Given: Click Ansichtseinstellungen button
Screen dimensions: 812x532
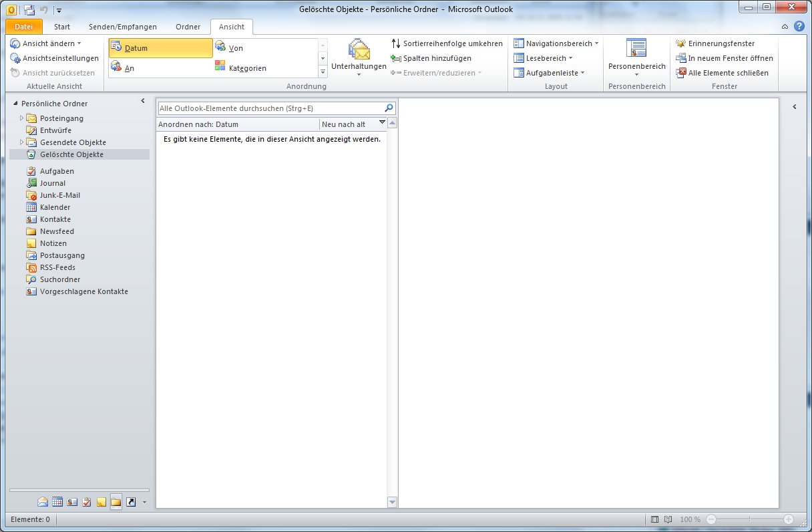Looking at the screenshot, I should pyautogui.click(x=54, y=58).
